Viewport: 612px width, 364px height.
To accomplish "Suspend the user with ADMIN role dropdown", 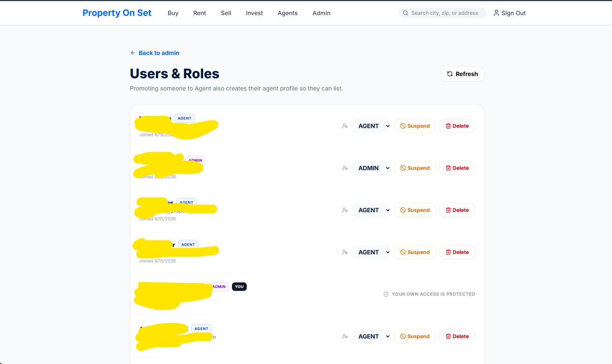I will (x=415, y=168).
